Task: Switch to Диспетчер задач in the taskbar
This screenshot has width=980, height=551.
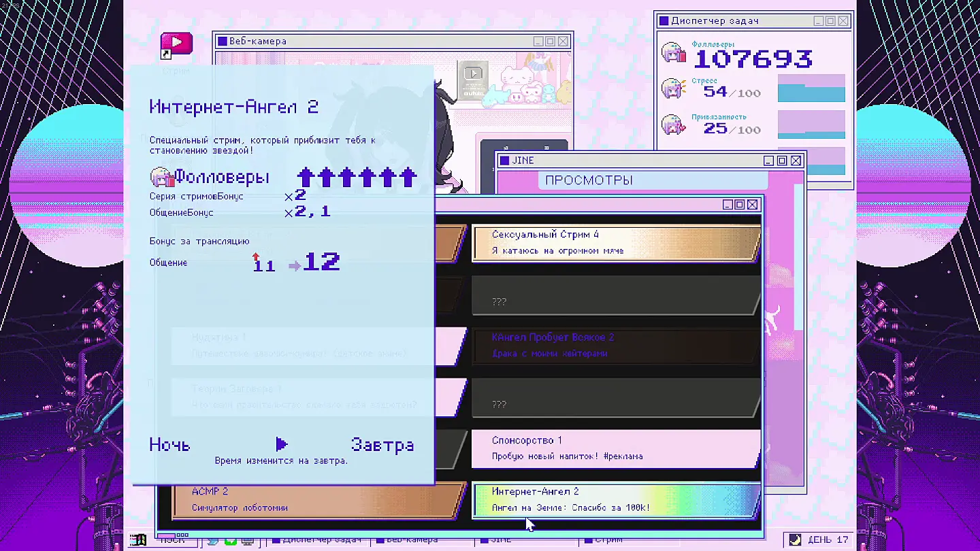Action: coord(316,540)
